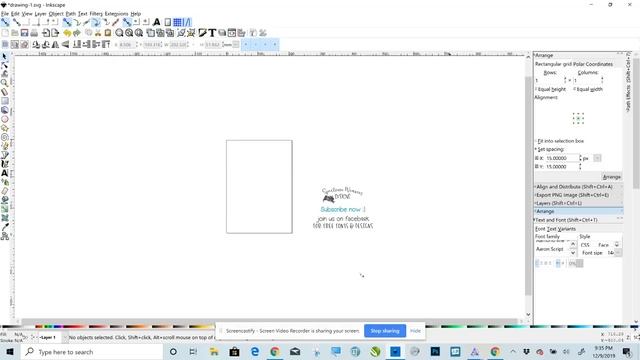Select the Calligraphy tool

click(x=4, y=164)
